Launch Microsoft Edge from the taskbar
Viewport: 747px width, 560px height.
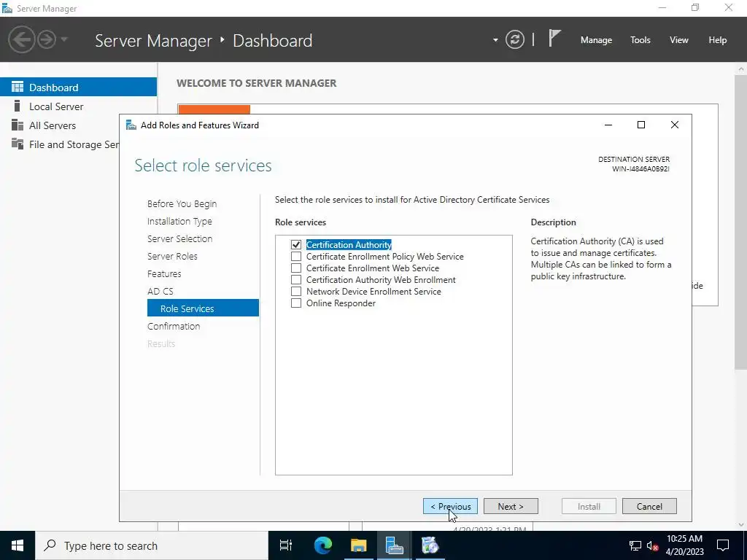click(x=322, y=545)
